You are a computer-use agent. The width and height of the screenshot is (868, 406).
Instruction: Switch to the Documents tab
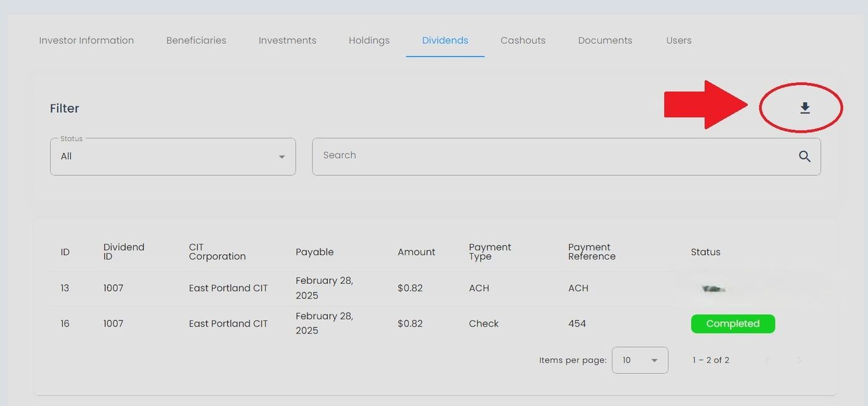click(x=604, y=40)
